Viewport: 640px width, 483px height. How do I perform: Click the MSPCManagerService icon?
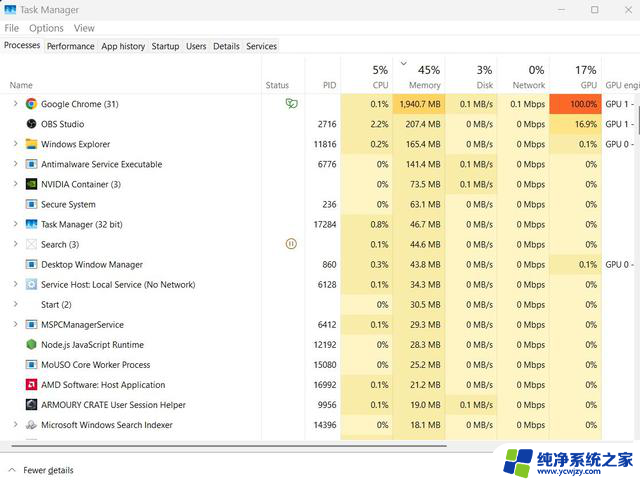pyautogui.click(x=31, y=324)
